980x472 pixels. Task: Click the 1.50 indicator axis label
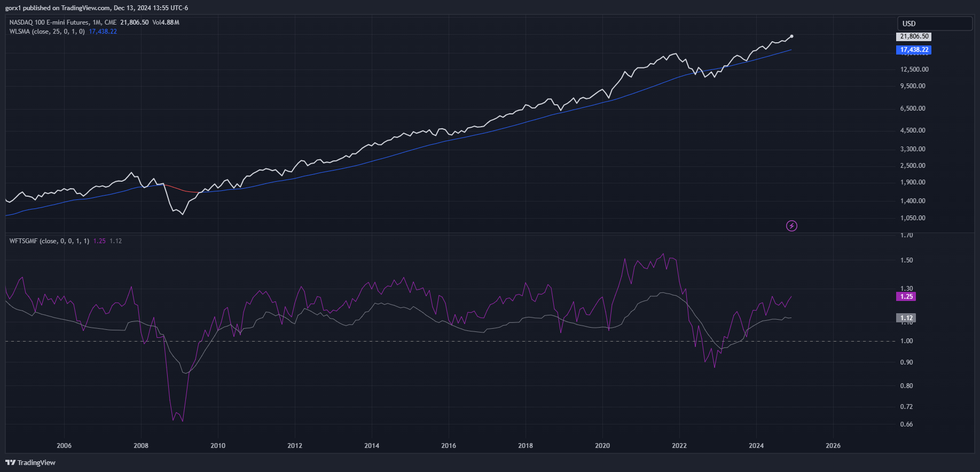point(906,260)
